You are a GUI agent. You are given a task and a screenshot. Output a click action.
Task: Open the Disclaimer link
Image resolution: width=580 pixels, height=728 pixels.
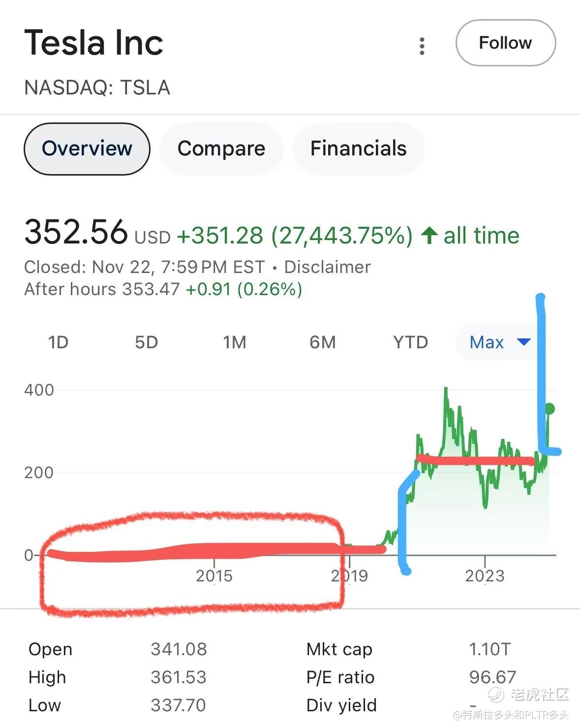[327, 267]
